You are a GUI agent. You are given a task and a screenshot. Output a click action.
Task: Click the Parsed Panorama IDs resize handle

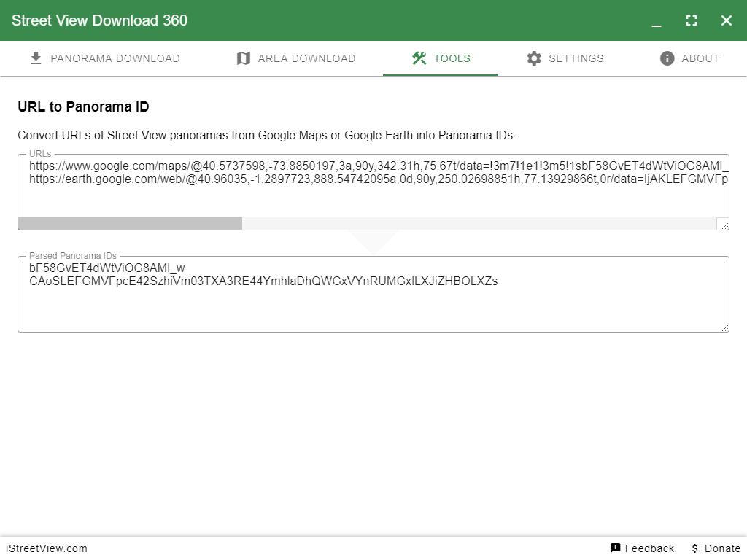pyautogui.click(x=724, y=327)
